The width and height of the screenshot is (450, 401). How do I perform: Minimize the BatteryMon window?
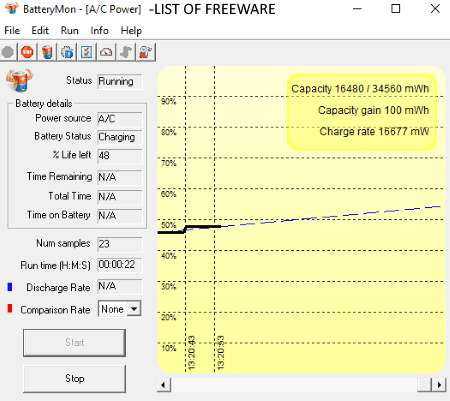[x=357, y=9]
